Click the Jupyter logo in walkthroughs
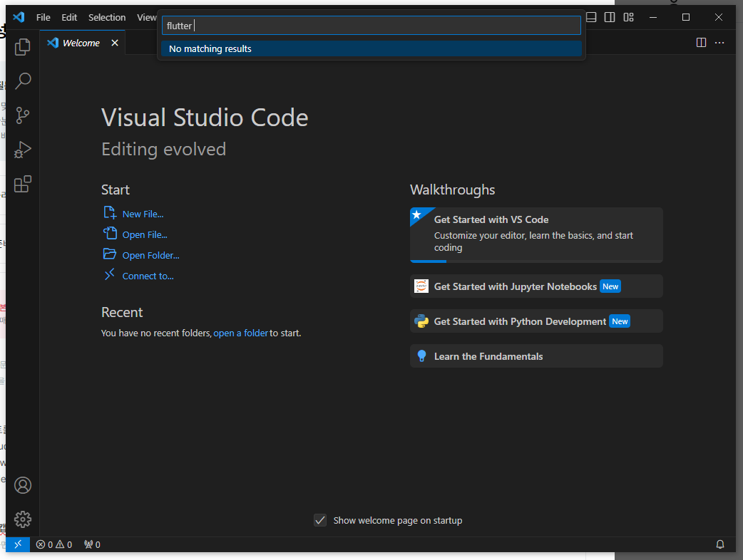743x560 pixels. pyautogui.click(x=421, y=286)
